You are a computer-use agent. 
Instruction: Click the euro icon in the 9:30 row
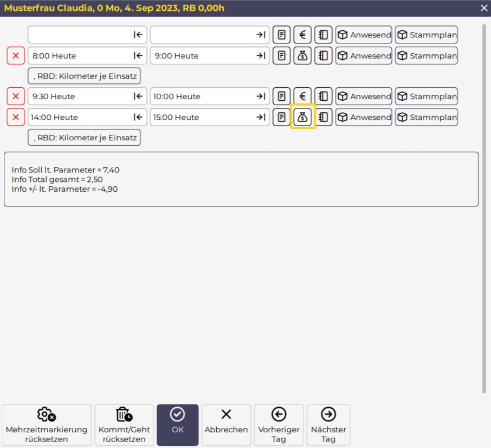point(302,96)
